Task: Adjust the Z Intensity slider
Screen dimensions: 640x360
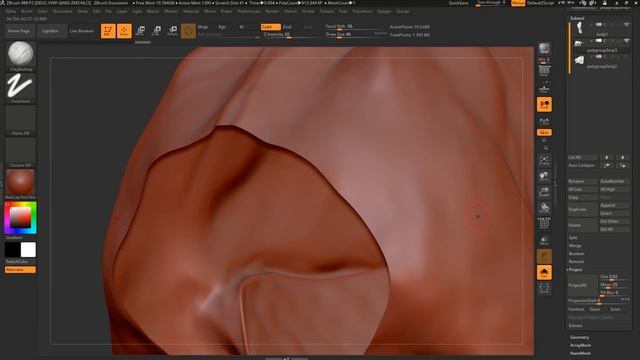Action: (291, 35)
